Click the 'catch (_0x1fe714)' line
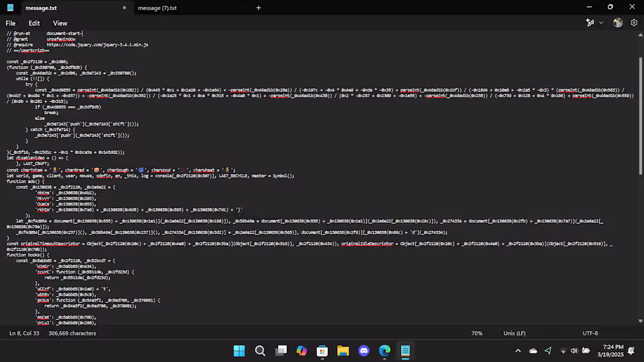The image size is (644, 362). (x=50, y=129)
